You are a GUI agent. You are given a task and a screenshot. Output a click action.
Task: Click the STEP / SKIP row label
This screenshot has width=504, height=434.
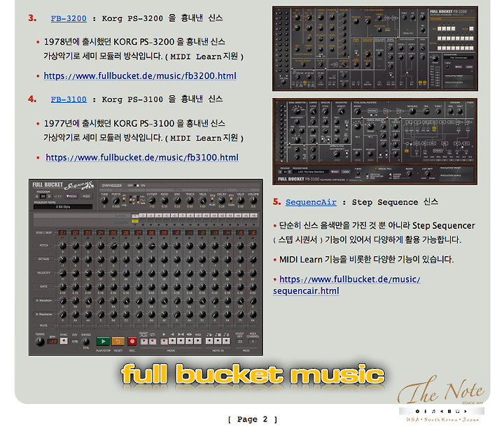click(44, 232)
